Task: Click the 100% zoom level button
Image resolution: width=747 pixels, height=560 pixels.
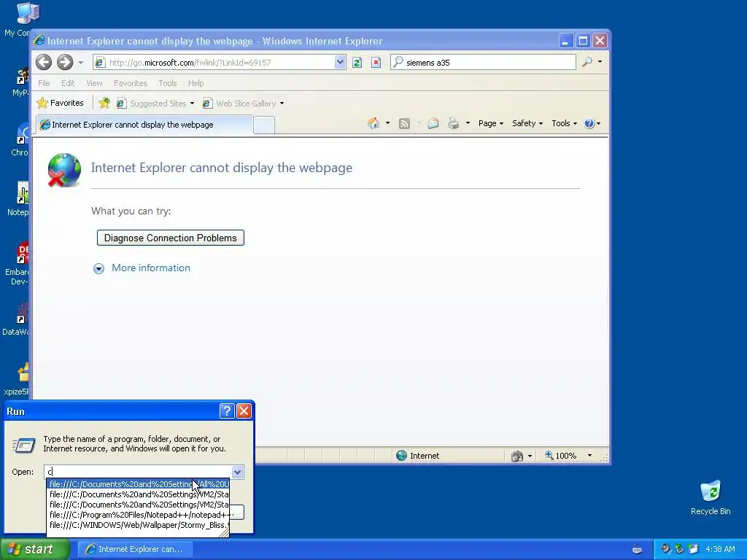Action: (x=561, y=456)
